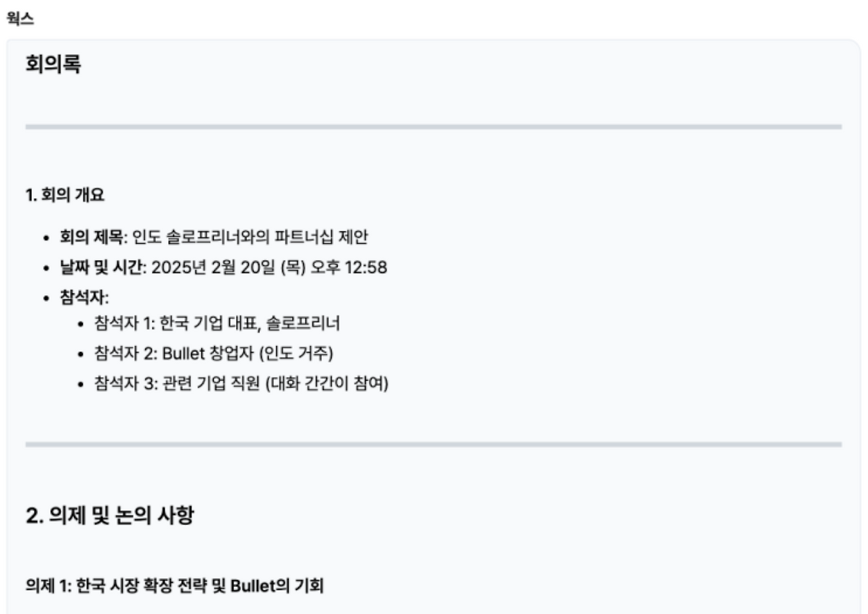This screenshot has height=614, width=868.
Task: Click the 날짜 및 시간 bold label
Action: [x=102, y=267]
